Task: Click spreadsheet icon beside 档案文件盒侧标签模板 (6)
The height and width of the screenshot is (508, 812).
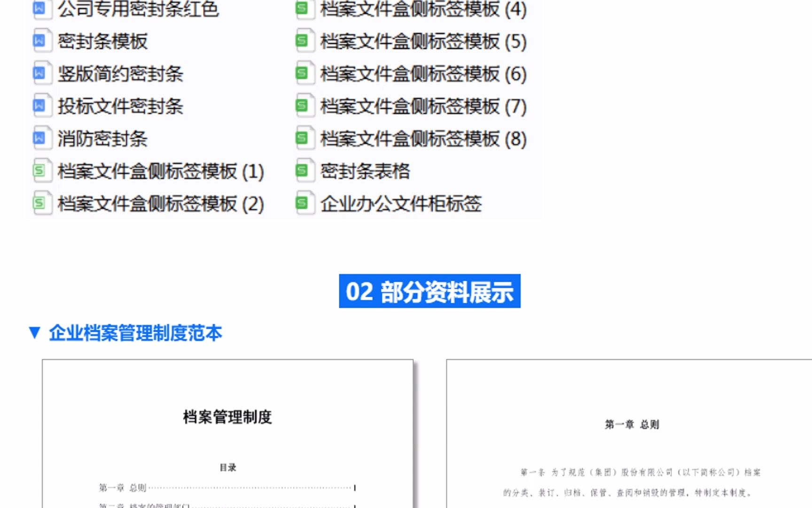Action: tap(304, 74)
